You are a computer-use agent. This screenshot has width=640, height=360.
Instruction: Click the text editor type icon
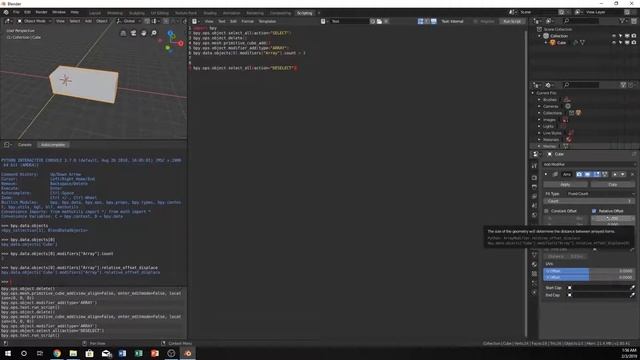(196, 21)
